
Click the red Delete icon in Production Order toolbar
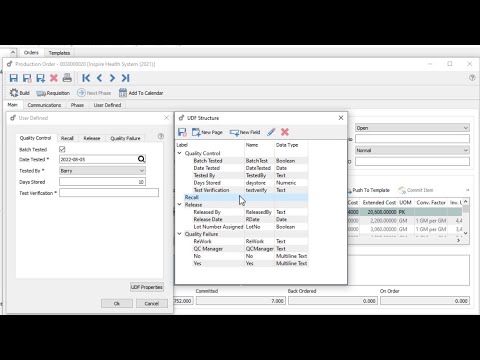click(x=54, y=78)
